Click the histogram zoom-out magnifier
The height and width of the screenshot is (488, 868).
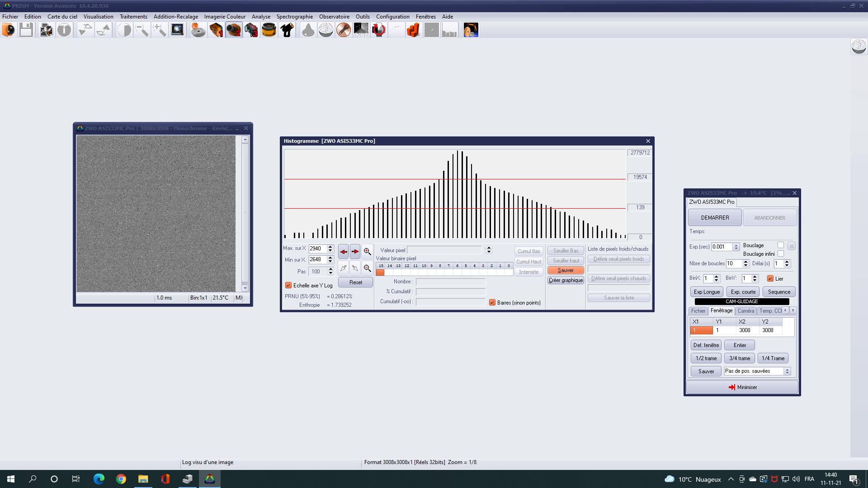(x=367, y=268)
